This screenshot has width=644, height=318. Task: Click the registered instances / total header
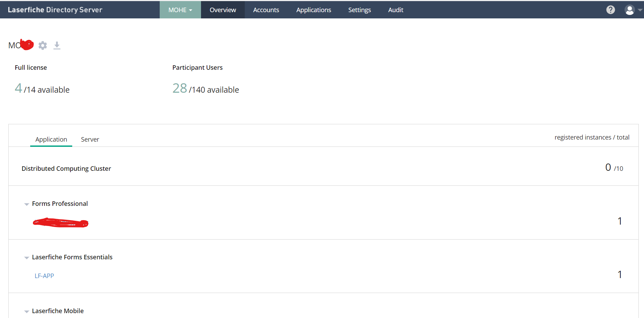[x=592, y=137]
